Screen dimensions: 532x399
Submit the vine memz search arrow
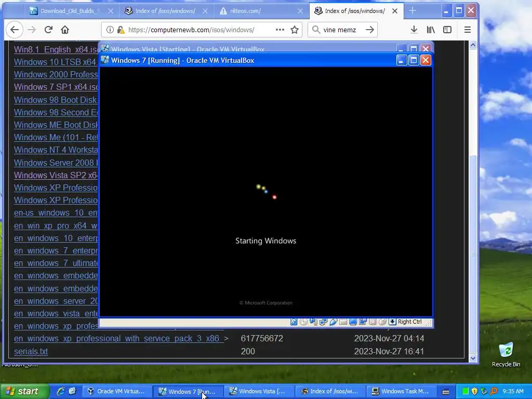[370, 30]
